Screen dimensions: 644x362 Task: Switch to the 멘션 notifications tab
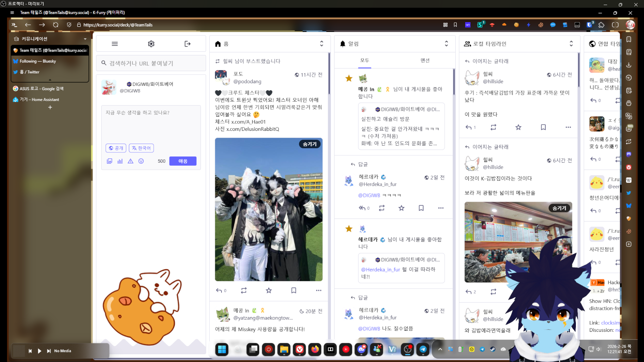tap(425, 60)
